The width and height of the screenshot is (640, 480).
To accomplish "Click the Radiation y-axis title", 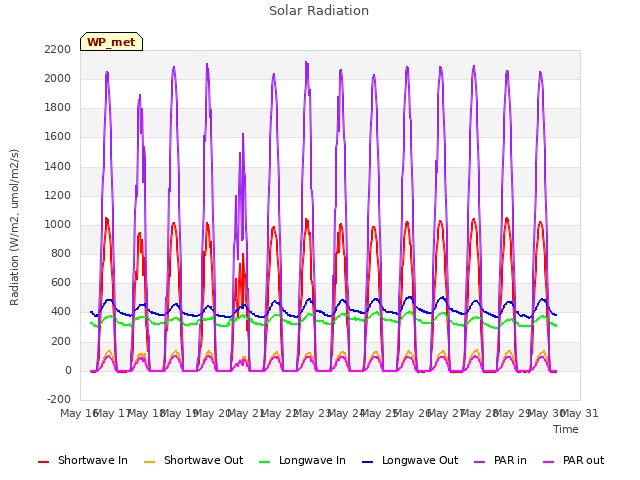I will tap(14, 227).
